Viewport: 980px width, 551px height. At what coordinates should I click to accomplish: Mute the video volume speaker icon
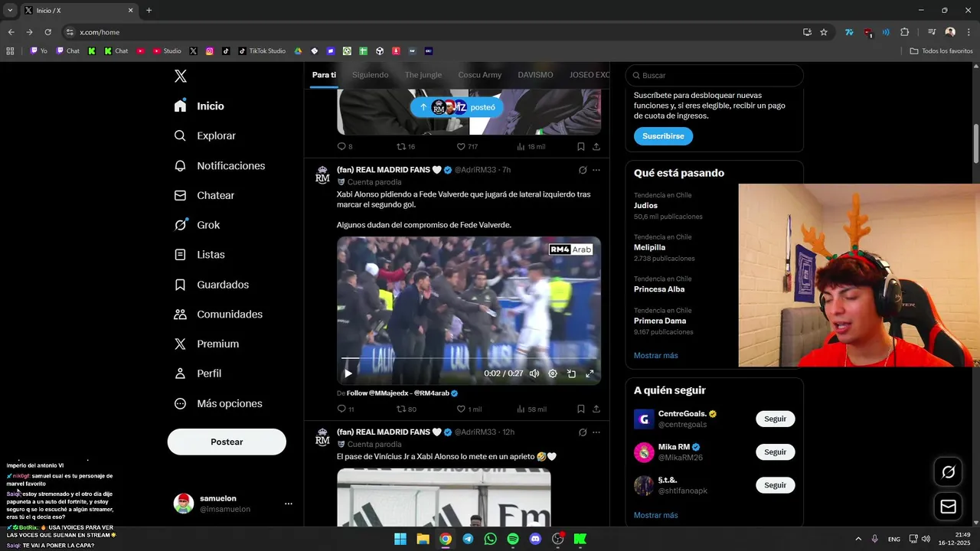pyautogui.click(x=534, y=373)
